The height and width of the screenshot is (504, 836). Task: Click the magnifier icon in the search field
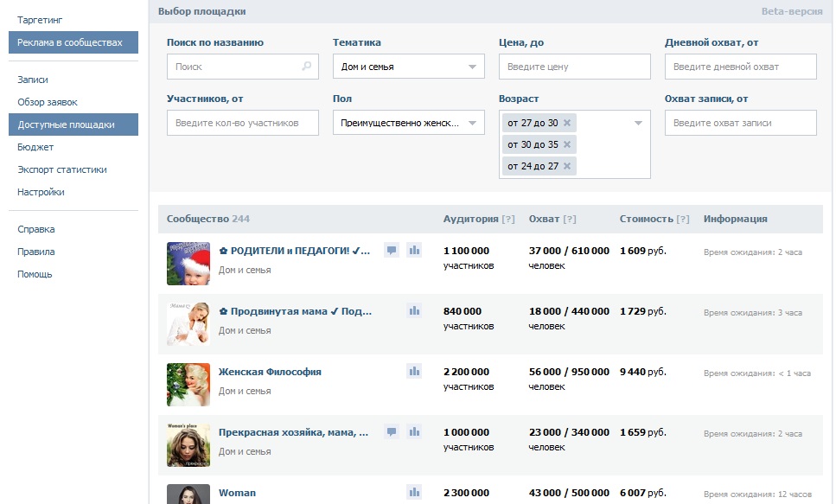(307, 66)
